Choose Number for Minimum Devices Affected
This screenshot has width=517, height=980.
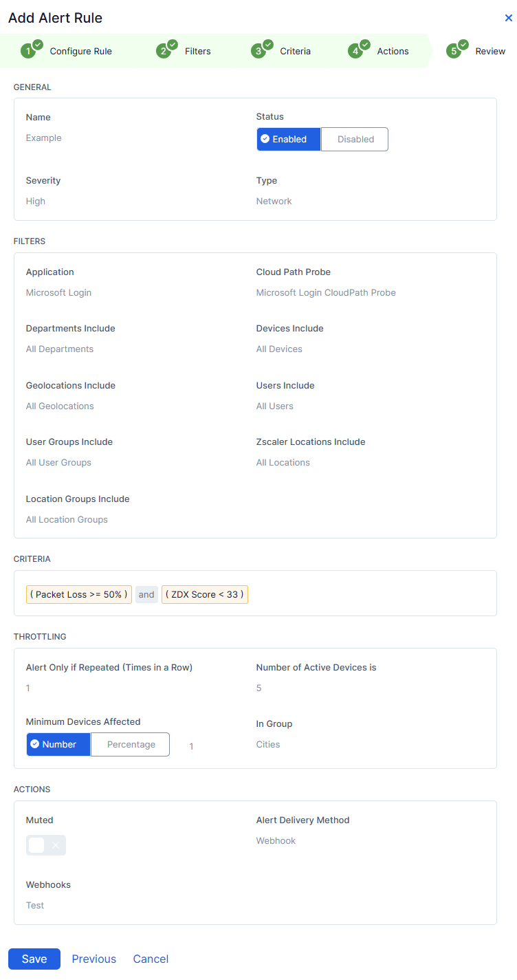(x=58, y=744)
